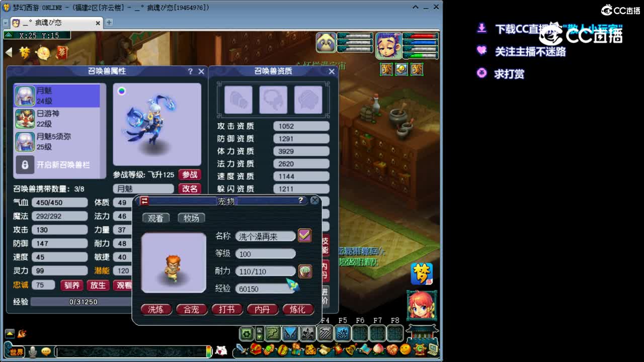Click the pagoda building icon at bottom right
The width and height of the screenshot is (644, 362).
point(422,333)
